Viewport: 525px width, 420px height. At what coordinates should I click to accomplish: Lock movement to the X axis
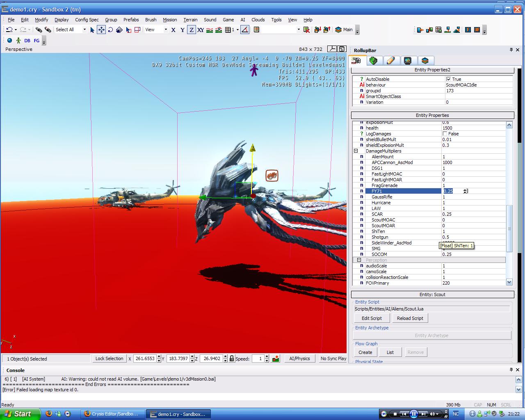coord(173,30)
